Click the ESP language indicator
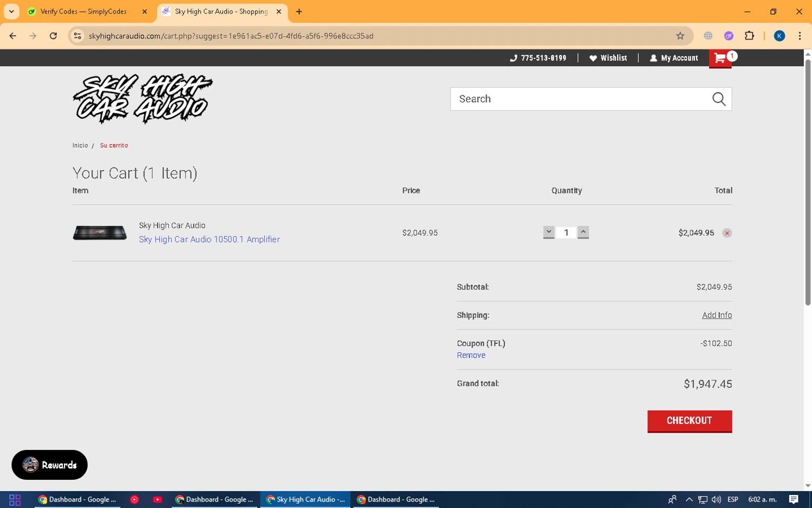 (733, 499)
